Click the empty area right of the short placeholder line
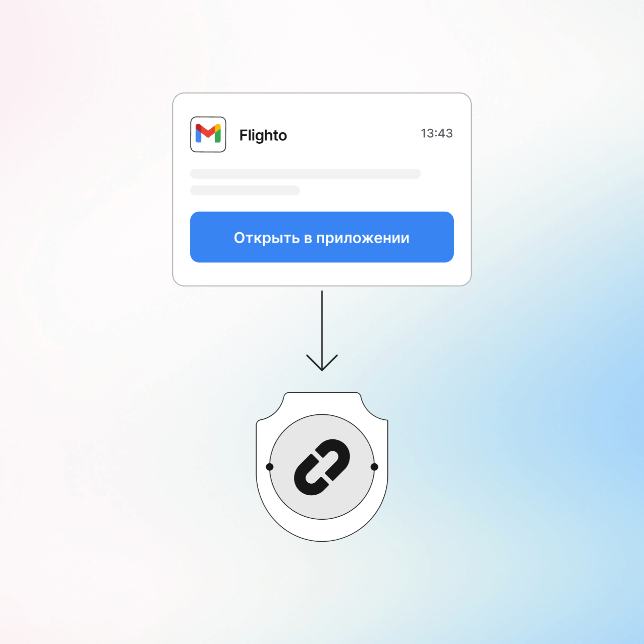 [377, 190]
